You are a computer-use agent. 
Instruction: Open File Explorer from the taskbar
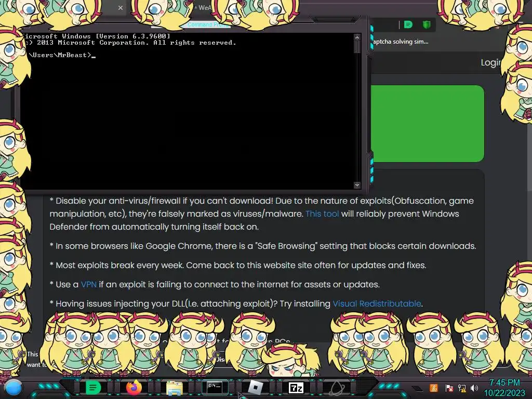pyautogui.click(x=175, y=388)
